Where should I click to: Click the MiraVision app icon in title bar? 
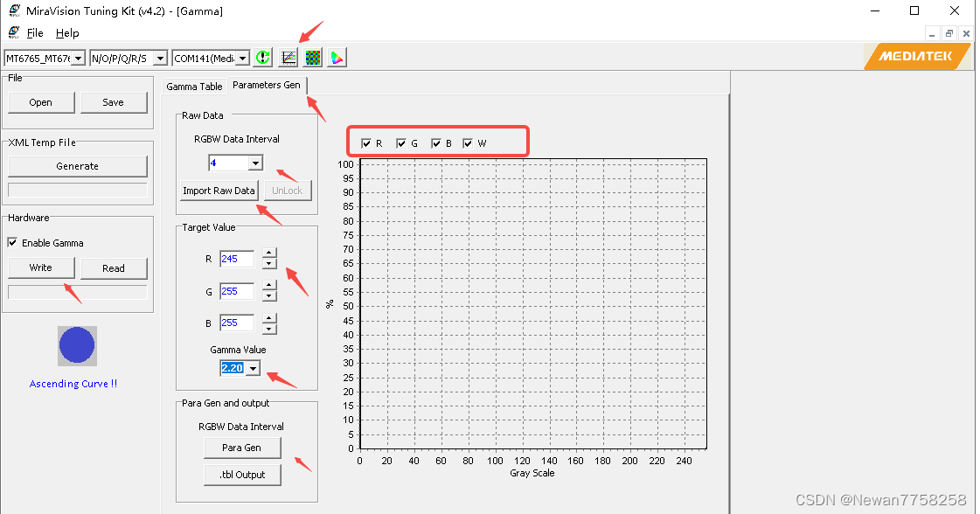[14, 10]
